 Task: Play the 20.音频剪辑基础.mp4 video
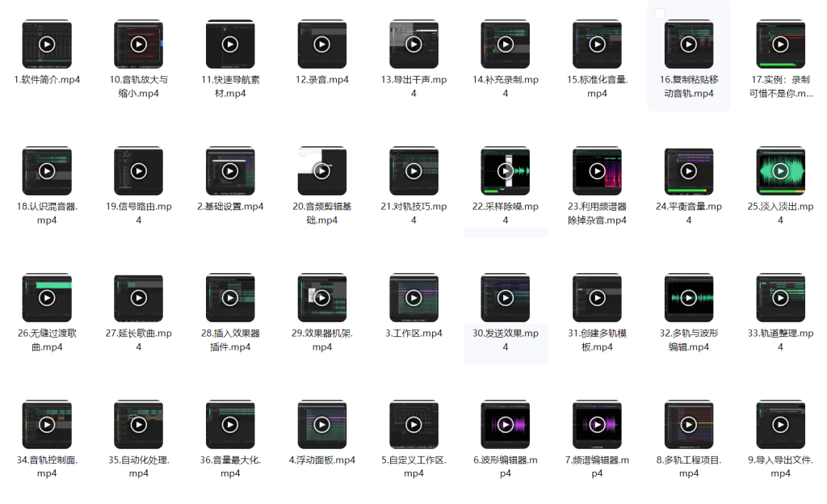pos(321,171)
